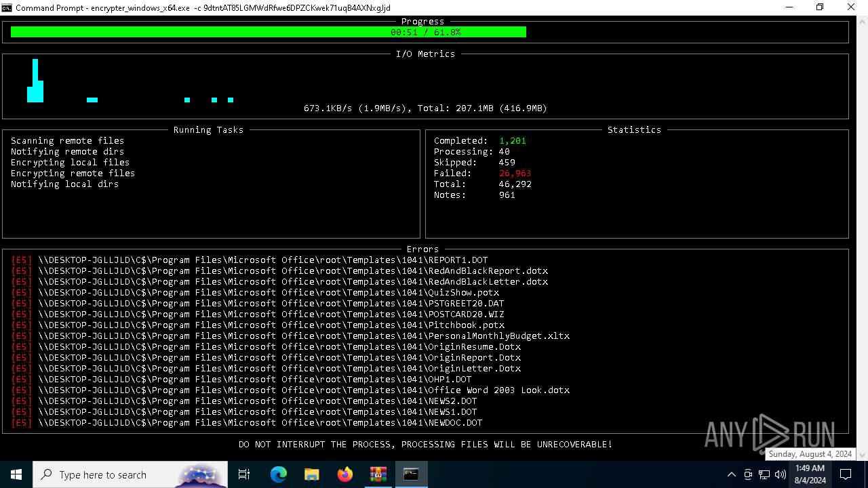Screen dimensions: 868x488
Task: Click the Command Prompt title bar icon
Action: (7, 7)
